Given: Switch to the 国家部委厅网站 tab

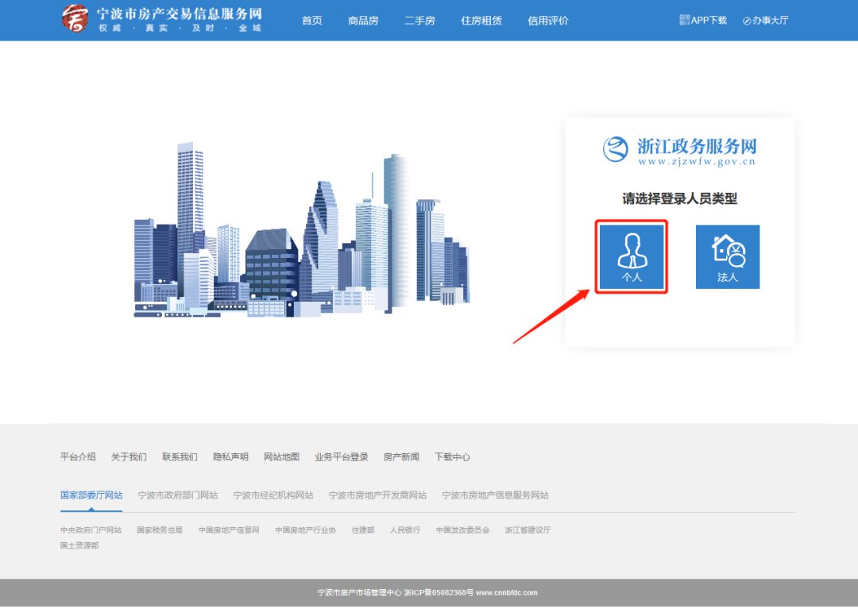Looking at the screenshot, I should (91, 495).
